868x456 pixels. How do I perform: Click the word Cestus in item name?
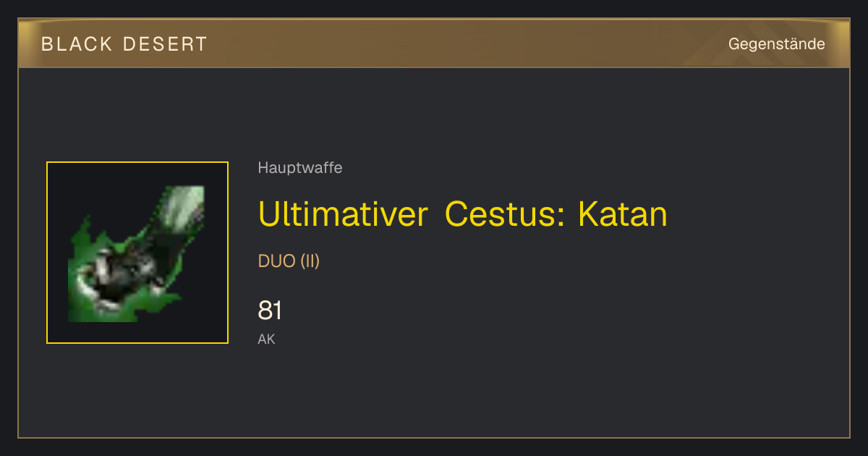[502, 214]
